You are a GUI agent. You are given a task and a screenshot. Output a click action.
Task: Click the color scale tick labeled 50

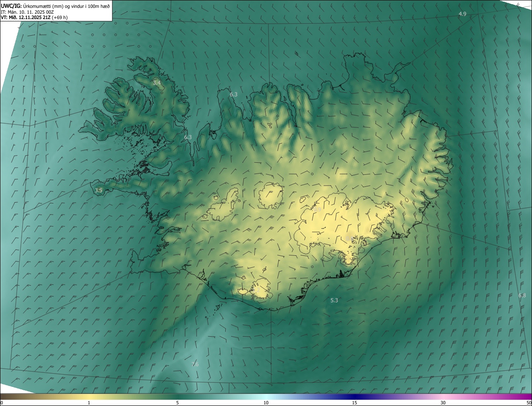pos(528,403)
